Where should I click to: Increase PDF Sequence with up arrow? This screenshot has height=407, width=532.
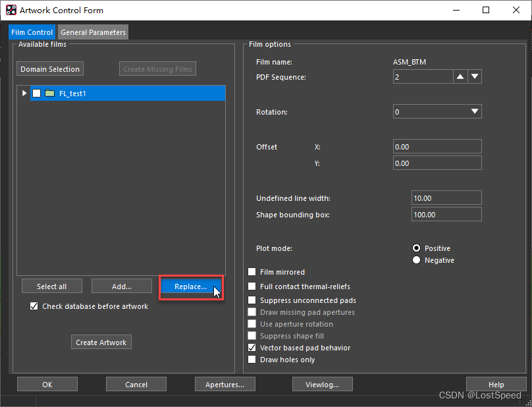pos(460,77)
